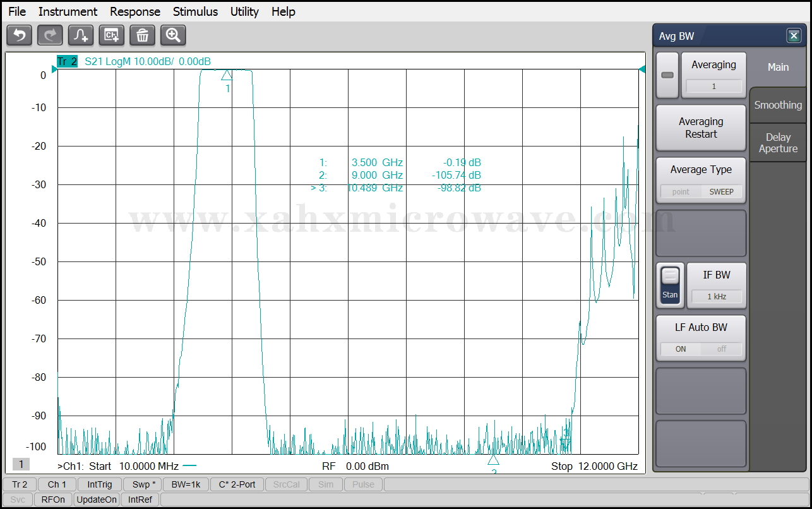Click the IntRef status button
This screenshot has width=812, height=509.
tap(140, 500)
